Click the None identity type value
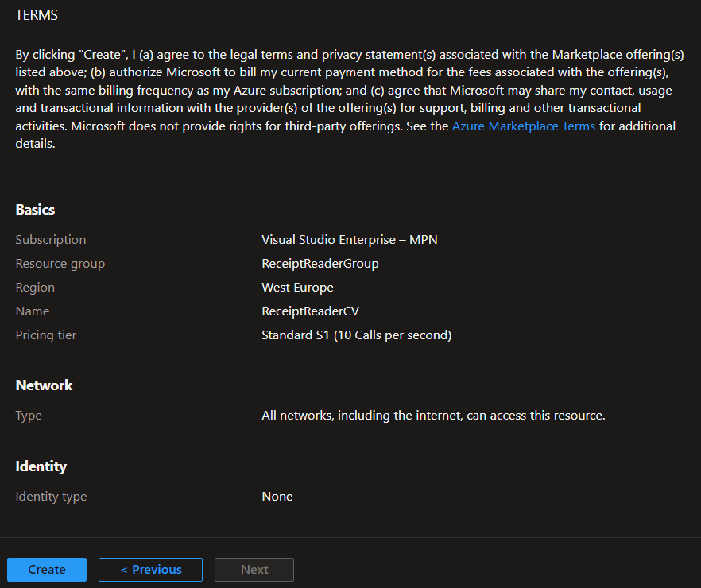The height and width of the screenshot is (588, 701). tap(277, 496)
